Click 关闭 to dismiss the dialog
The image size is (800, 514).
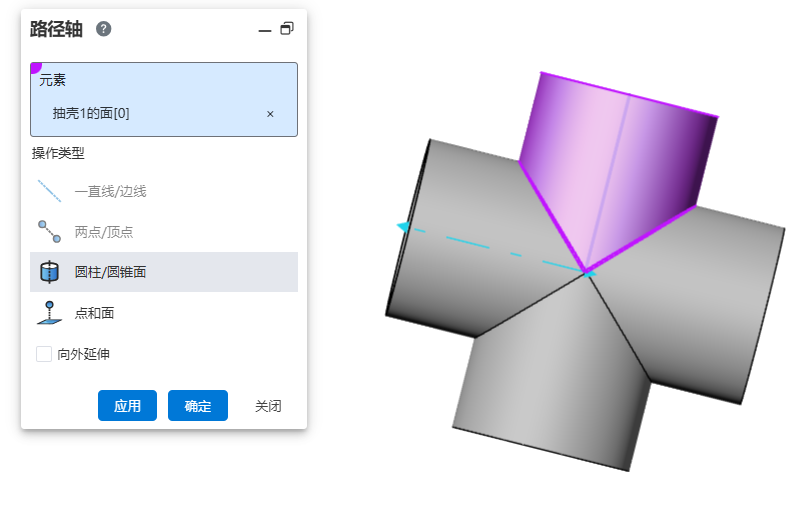pyautogui.click(x=268, y=406)
